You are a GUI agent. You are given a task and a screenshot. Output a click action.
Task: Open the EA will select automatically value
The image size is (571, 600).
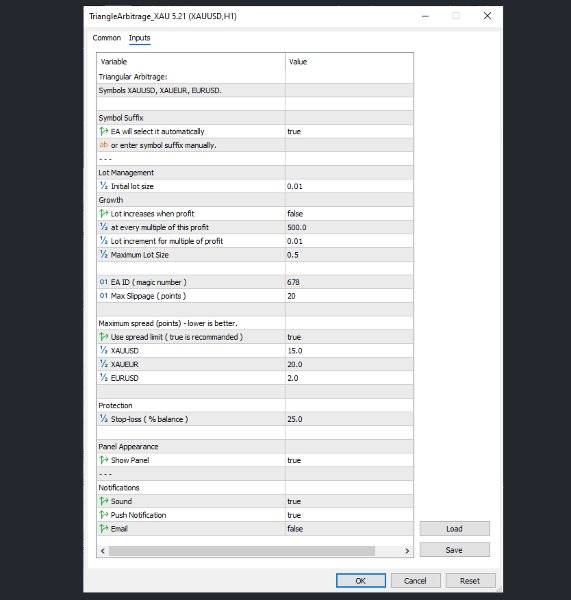349,131
